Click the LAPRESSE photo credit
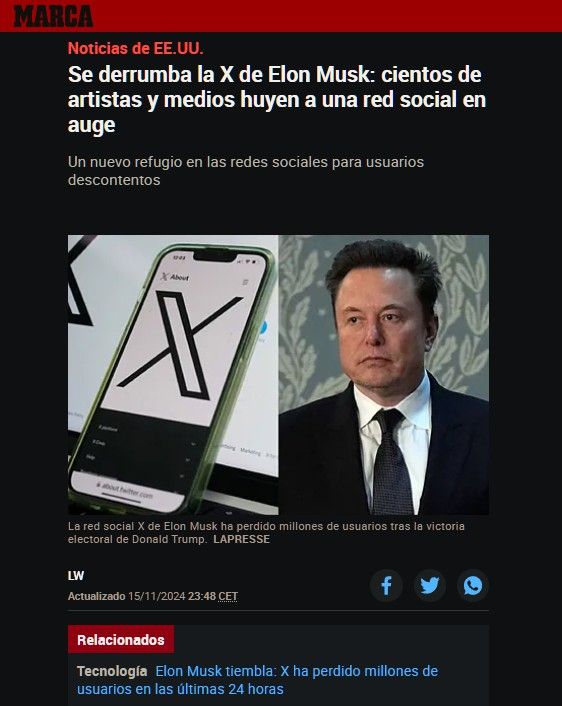Image resolution: width=562 pixels, height=706 pixels. point(242,539)
